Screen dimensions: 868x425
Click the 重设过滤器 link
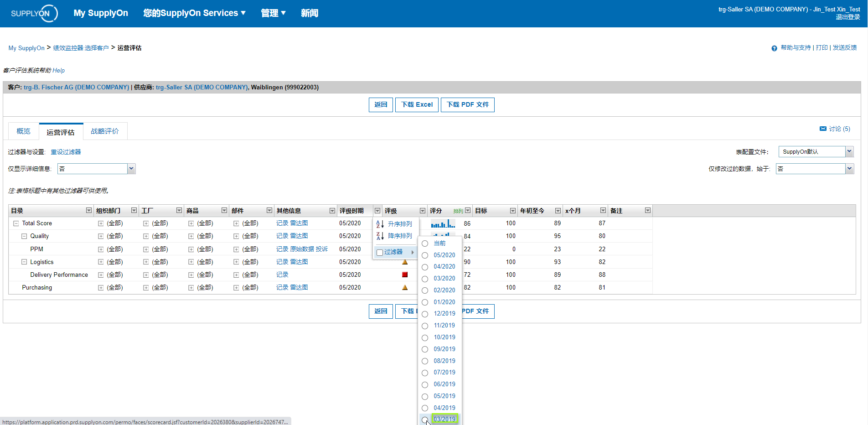click(x=66, y=152)
